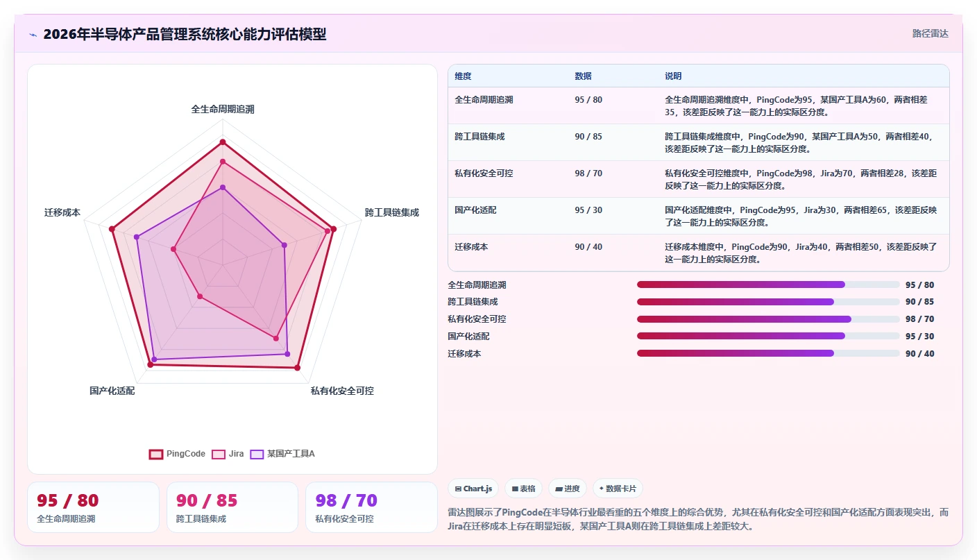
Task: Click 国产化适配 radar axis label
Action: 112,391
